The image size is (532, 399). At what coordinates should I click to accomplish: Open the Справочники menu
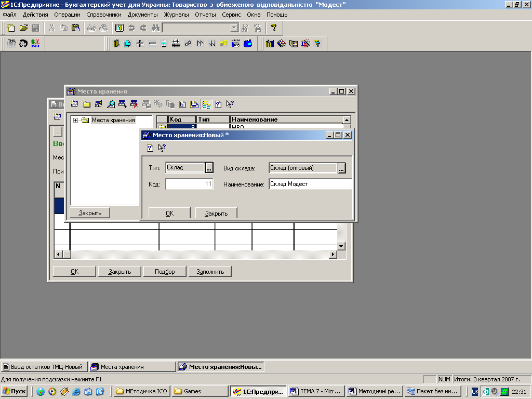tap(104, 15)
